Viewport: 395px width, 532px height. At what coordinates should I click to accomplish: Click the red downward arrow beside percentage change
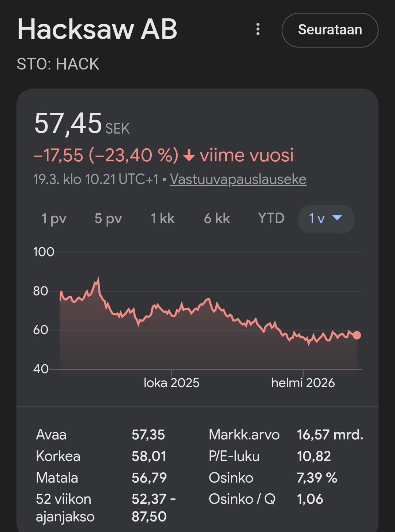[x=189, y=156]
